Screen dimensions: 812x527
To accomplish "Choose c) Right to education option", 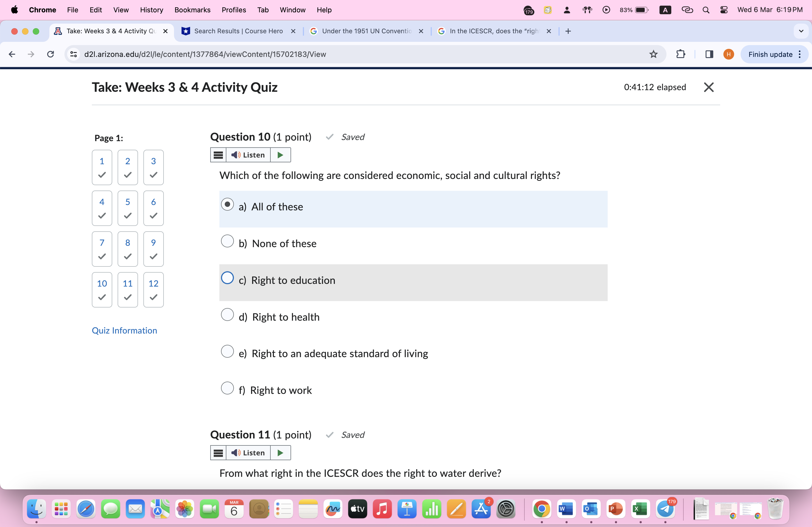I will 227,278.
